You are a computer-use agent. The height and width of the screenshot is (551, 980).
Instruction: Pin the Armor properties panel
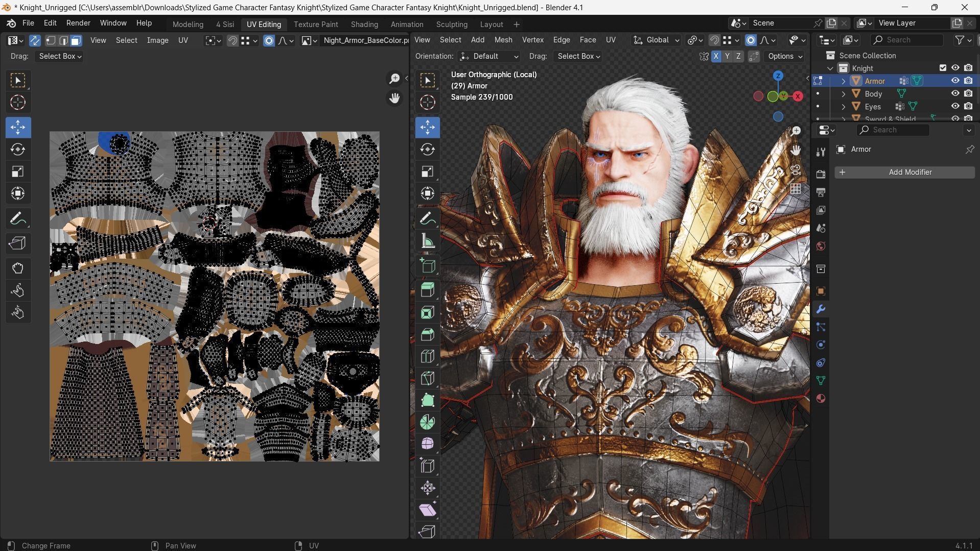pos(969,149)
